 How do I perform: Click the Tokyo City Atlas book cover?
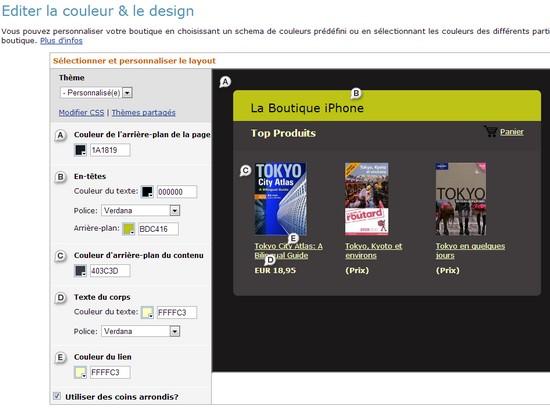[x=281, y=198]
